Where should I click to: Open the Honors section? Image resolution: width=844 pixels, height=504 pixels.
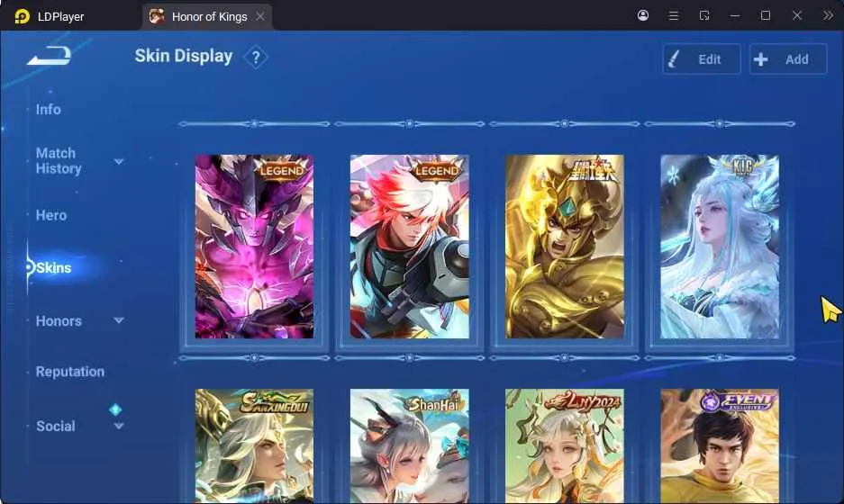(x=59, y=321)
